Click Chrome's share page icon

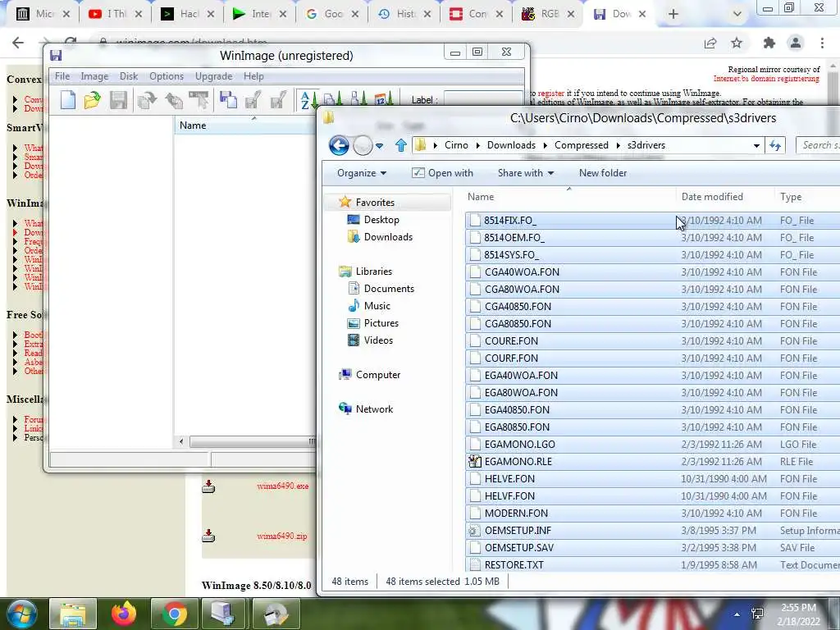pyautogui.click(x=710, y=43)
